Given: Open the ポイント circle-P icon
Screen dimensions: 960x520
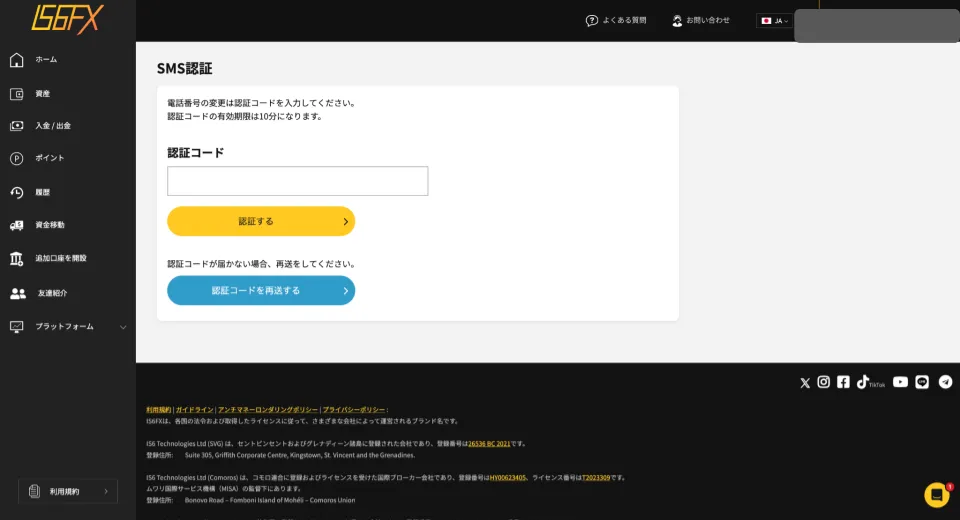Looking at the screenshot, I should (x=17, y=159).
